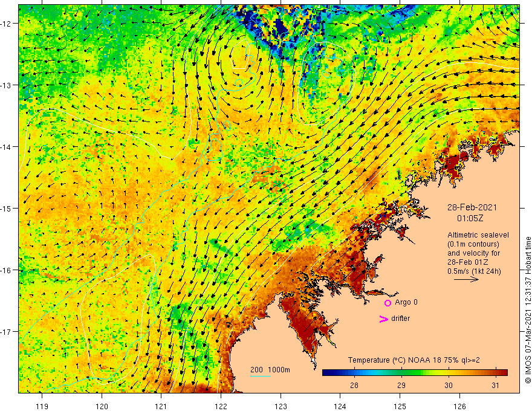The width and height of the screenshot is (532, 411).
Task: Click longitude axis label 119
Action: [42, 406]
